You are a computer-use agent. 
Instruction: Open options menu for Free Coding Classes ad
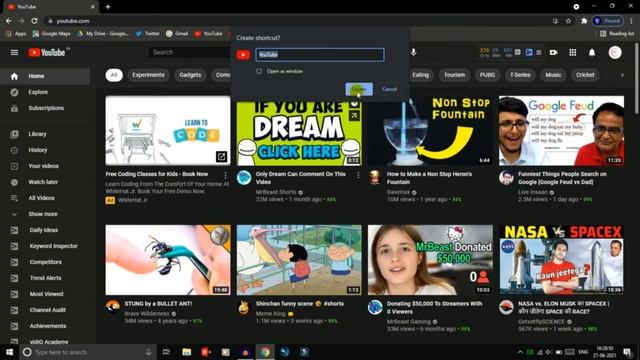coord(225,175)
